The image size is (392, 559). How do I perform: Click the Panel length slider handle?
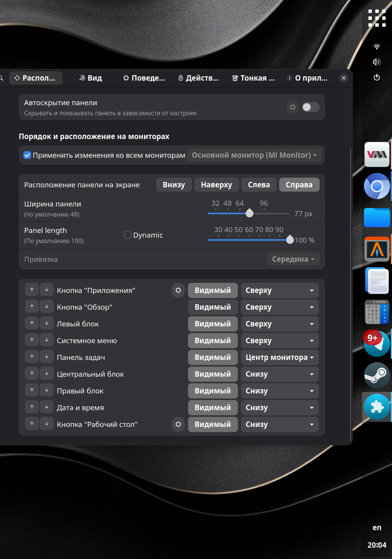pos(290,239)
